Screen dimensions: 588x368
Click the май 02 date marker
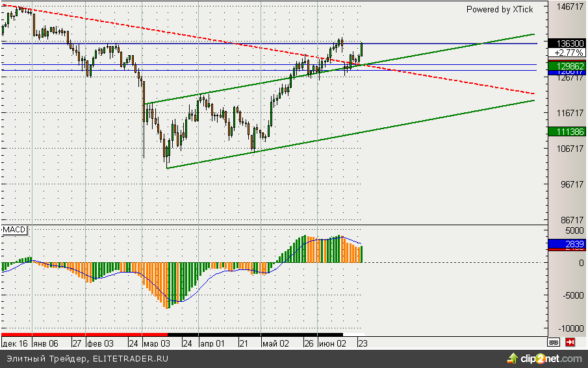275,343
